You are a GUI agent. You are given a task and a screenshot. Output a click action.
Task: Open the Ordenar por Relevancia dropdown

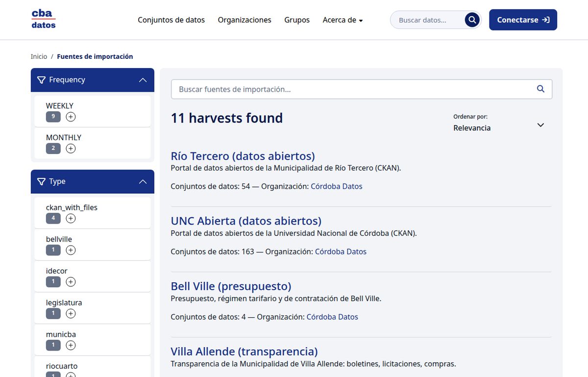click(499, 124)
